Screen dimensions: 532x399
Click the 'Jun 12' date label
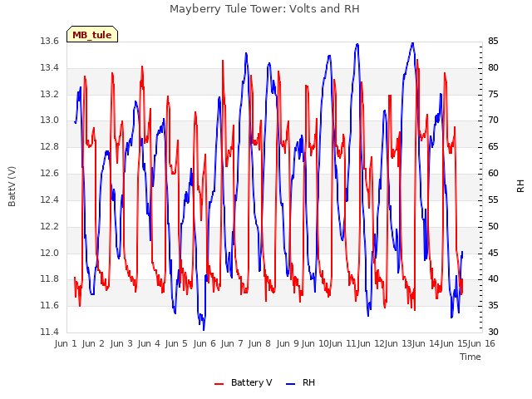pyautogui.click(x=371, y=344)
